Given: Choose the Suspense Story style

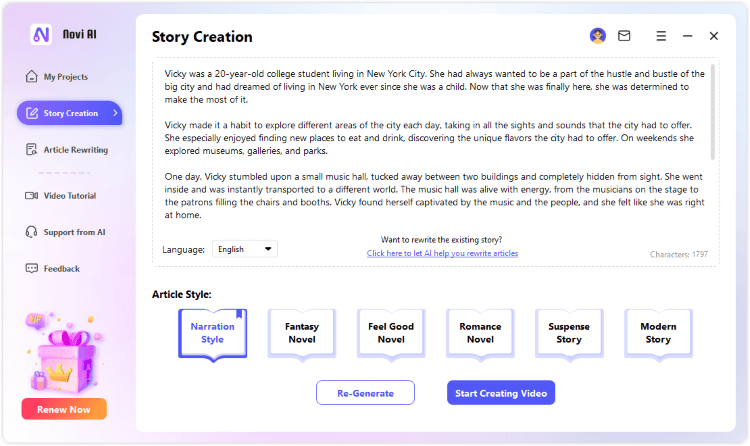Looking at the screenshot, I should coord(569,334).
